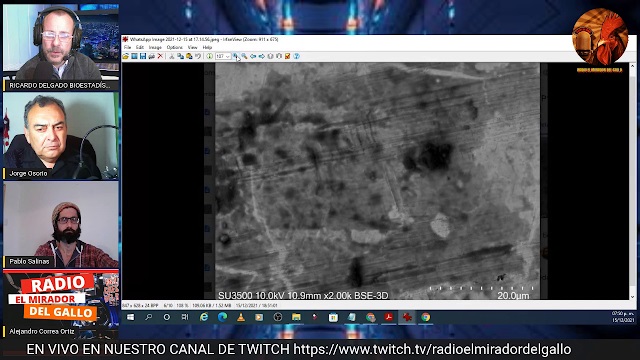Click the 20.0µm scale label on image
Viewport: 640px width, 360px height.
(513, 295)
